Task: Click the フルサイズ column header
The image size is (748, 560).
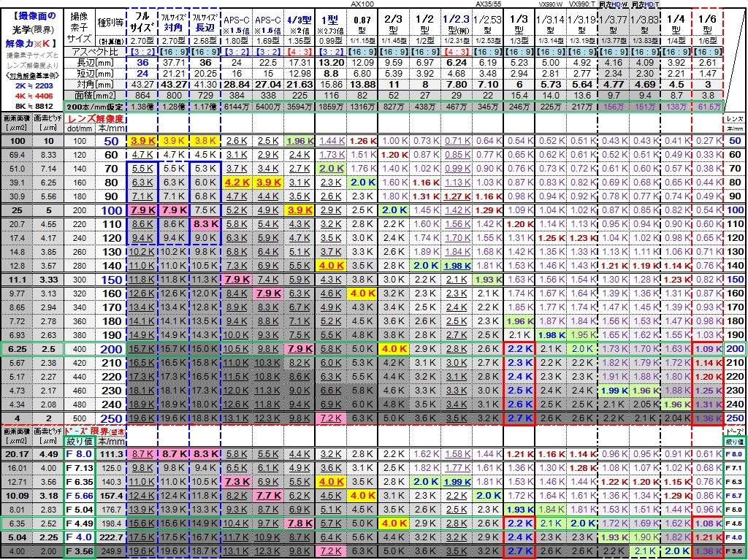Action: (142, 23)
